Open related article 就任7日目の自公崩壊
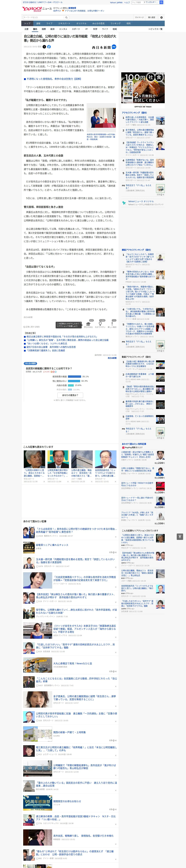This screenshot has height=868, width=186. coord(51,347)
